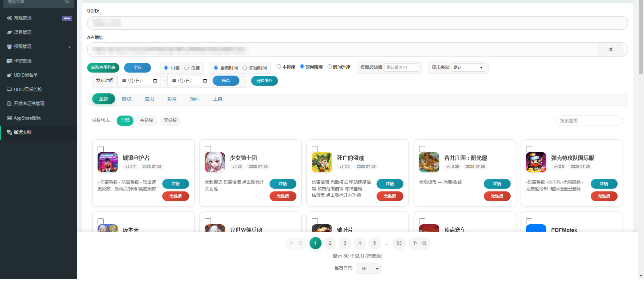Click 权限管理 users icon
Screen dimensions: 644x284
(9, 46)
